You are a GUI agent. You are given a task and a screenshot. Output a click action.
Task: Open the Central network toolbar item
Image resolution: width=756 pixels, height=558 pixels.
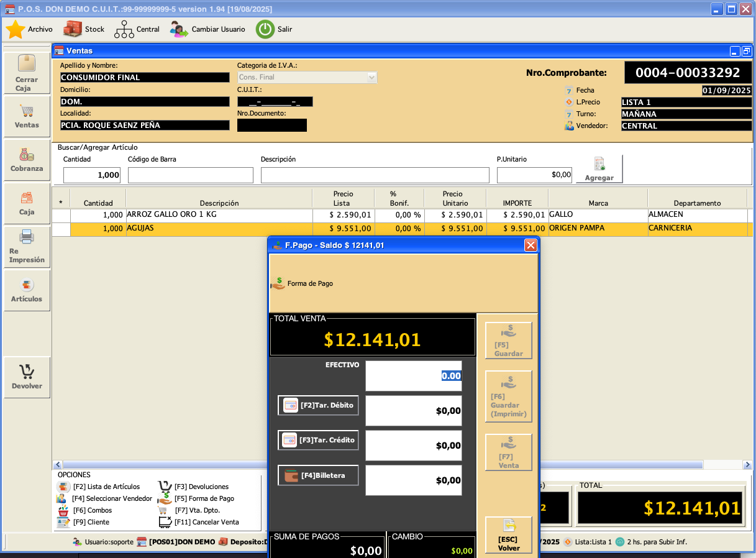[124, 29]
